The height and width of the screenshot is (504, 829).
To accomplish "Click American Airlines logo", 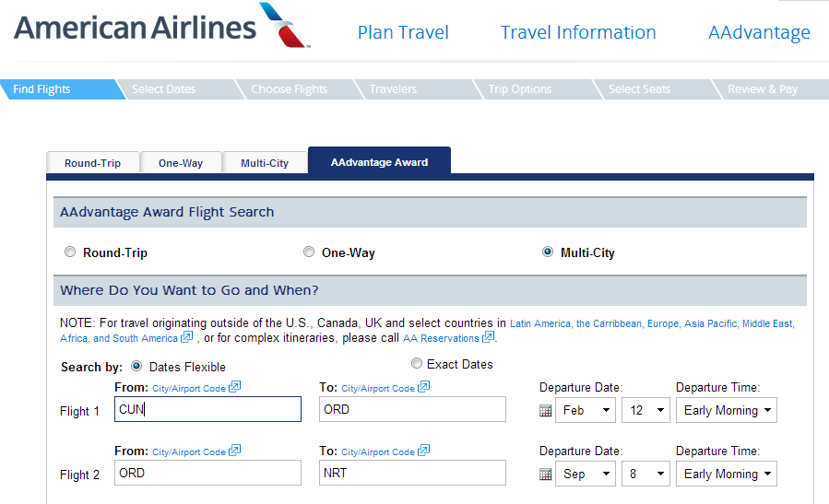I will click(161, 27).
